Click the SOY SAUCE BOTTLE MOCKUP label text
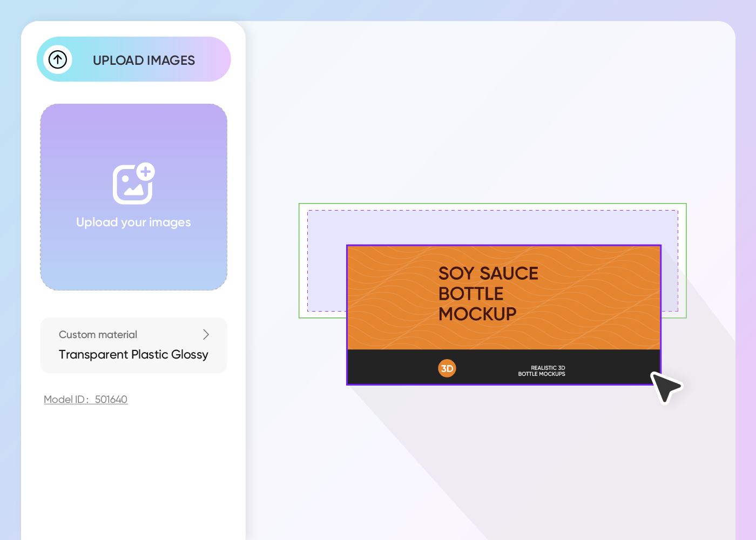Screen dimensions: 756x540 489,293
